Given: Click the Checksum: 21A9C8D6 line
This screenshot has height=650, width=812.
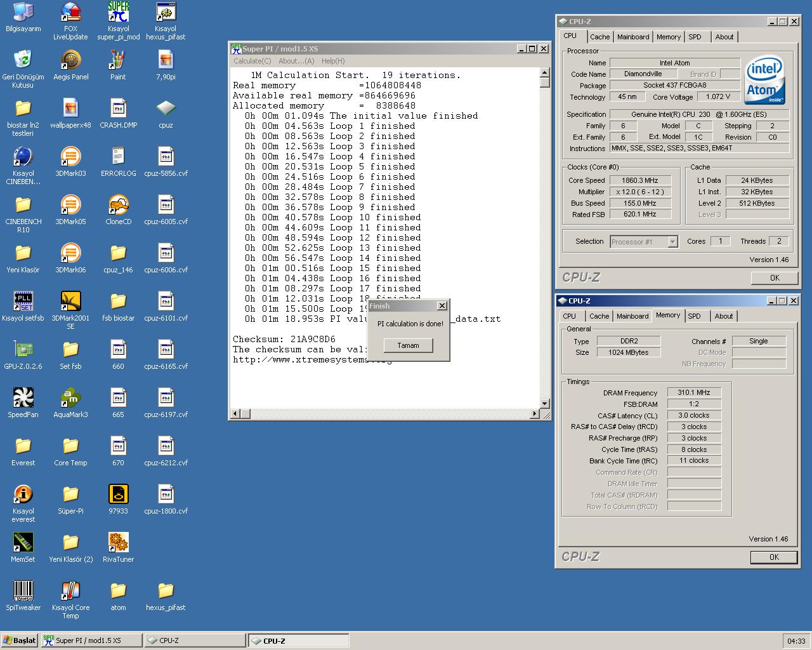Looking at the screenshot, I should 284,339.
